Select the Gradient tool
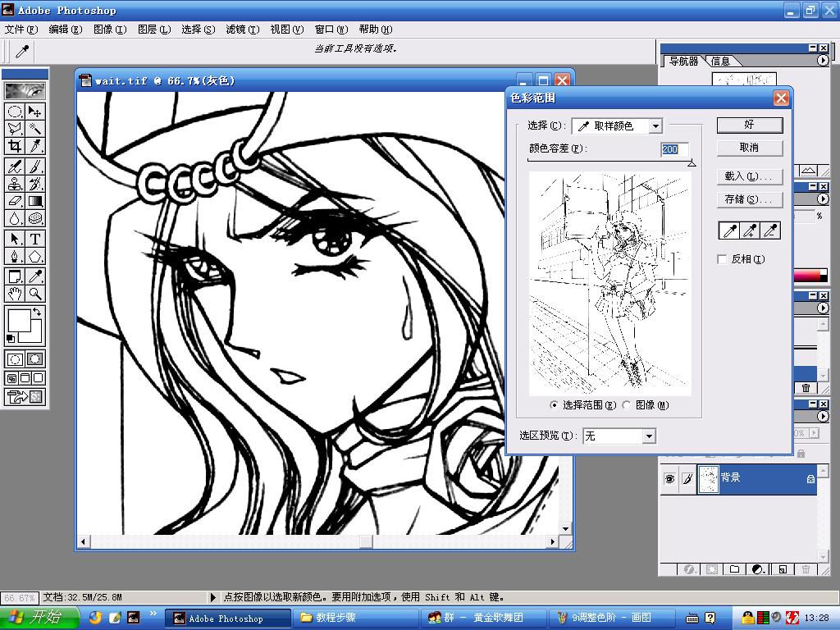The width and height of the screenshot is (840, 630). point(34,201)
